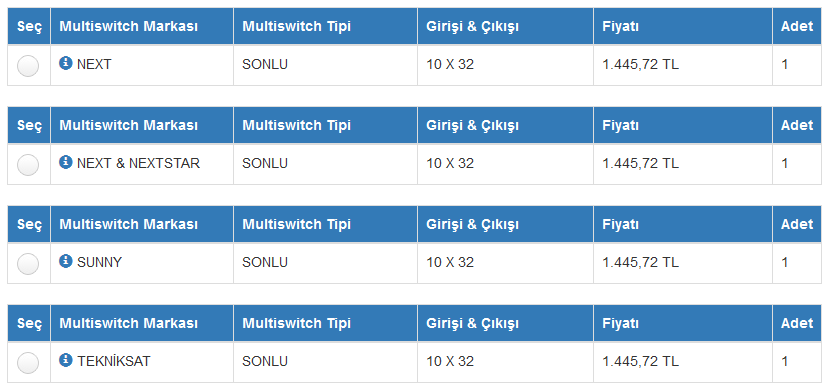Select the NEXT multiswitch radio button
Viewport: 828px width, 388px height.
[28, 66]
